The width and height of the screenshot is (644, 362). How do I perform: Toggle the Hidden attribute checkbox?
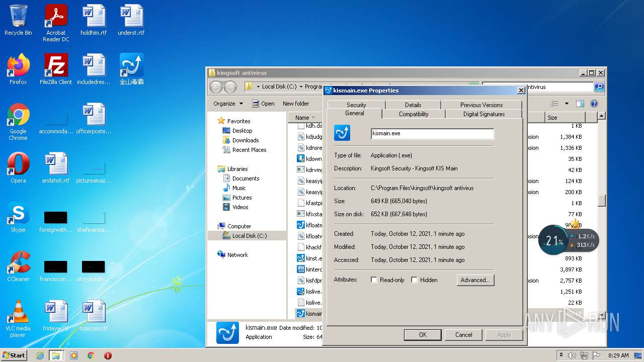[414, 280]
